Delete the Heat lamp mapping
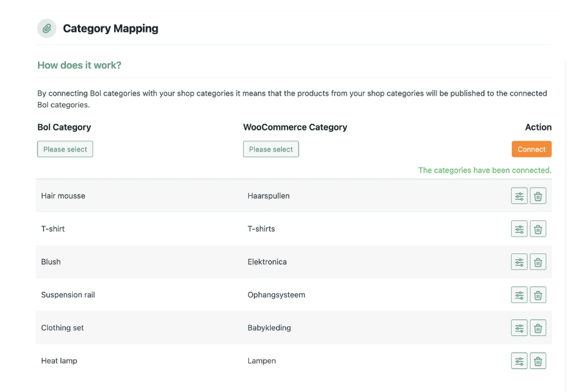 [538, 361]
